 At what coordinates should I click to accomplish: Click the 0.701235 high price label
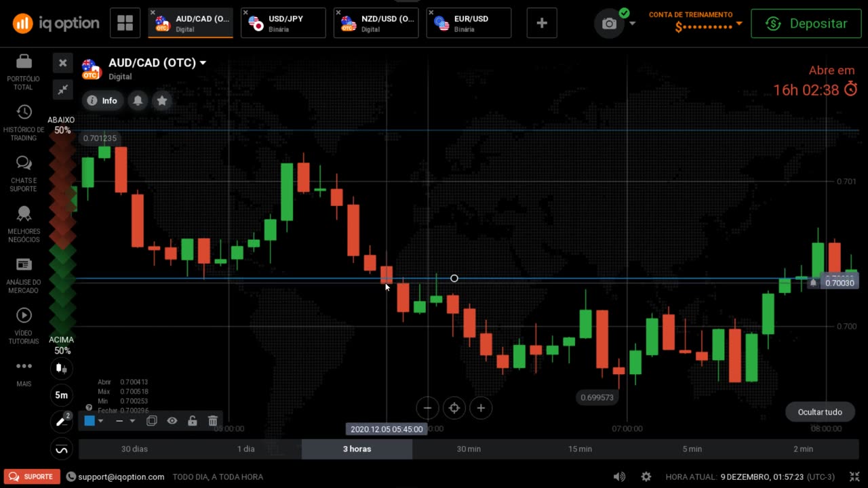tap(100, 138)
